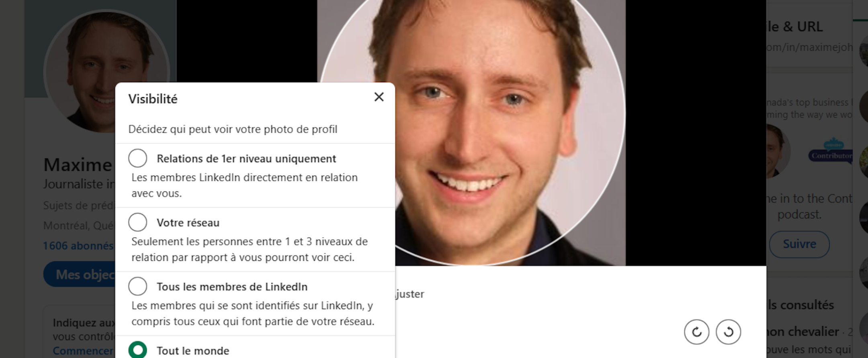The width and height of the screenshot is (868, 358).
Task: Click the Tout le monde label text
Action: coord(193,351)
